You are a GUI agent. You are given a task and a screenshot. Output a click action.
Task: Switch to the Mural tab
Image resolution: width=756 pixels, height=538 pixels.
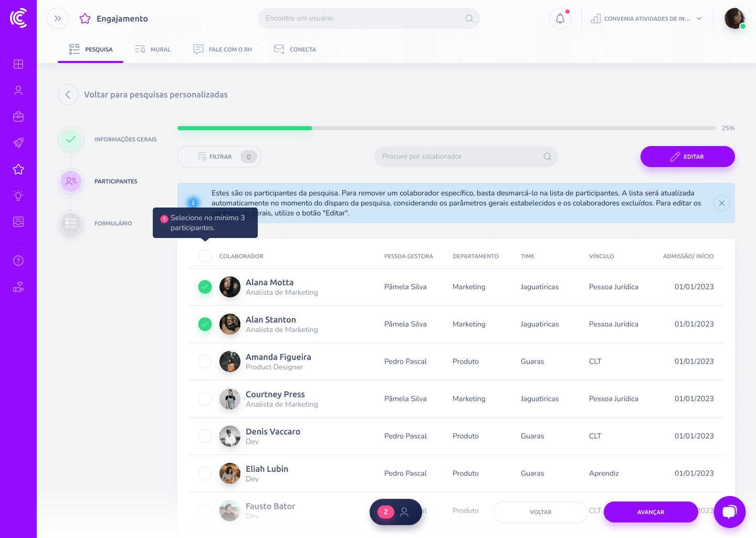[153, 49]
